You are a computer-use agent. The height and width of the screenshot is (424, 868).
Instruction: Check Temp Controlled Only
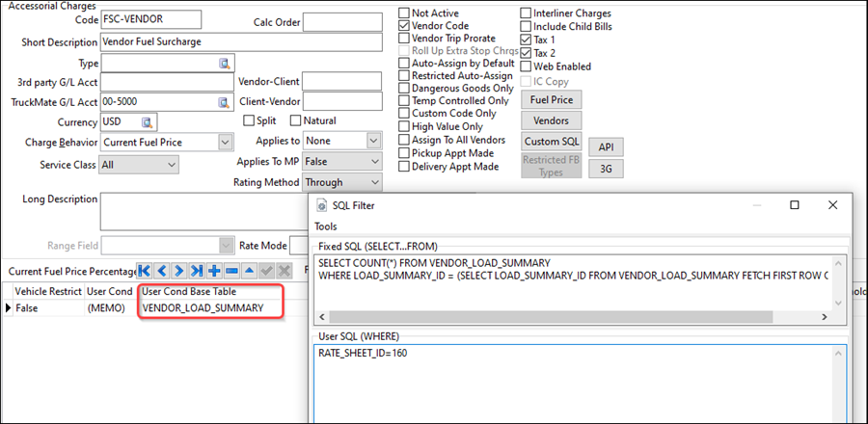[405, 100]
